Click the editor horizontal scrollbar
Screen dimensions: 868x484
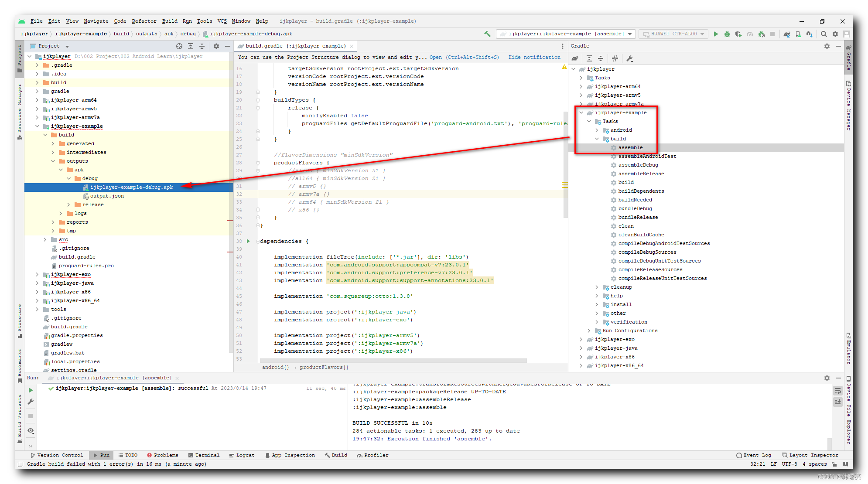[x=393, y=361]
